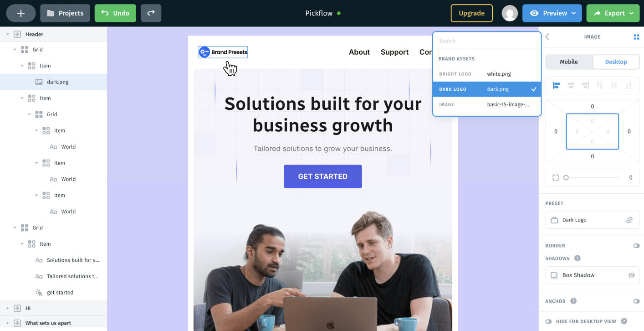Toggle the Border switch

point(636,246)
